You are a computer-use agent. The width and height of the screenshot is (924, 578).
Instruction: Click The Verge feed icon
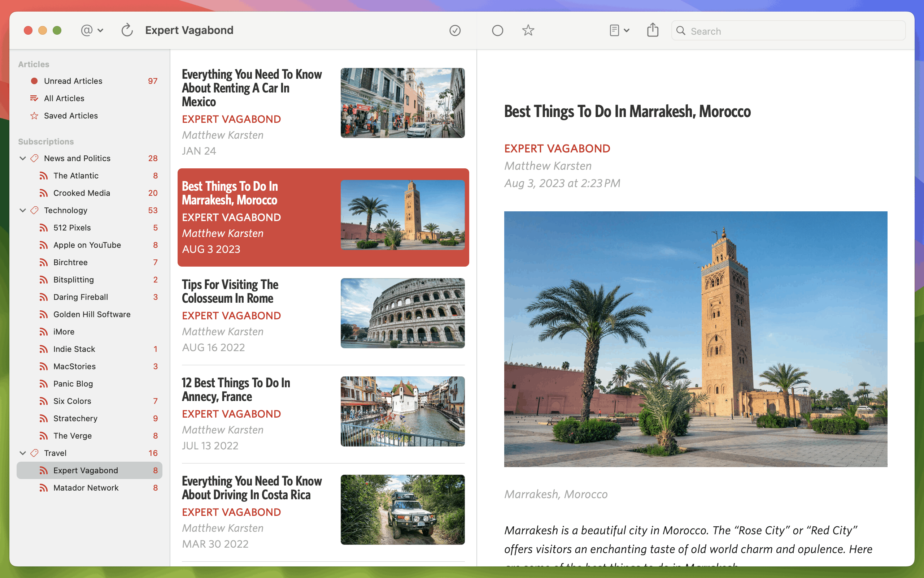pyautogui.click(x=44, y=436)
